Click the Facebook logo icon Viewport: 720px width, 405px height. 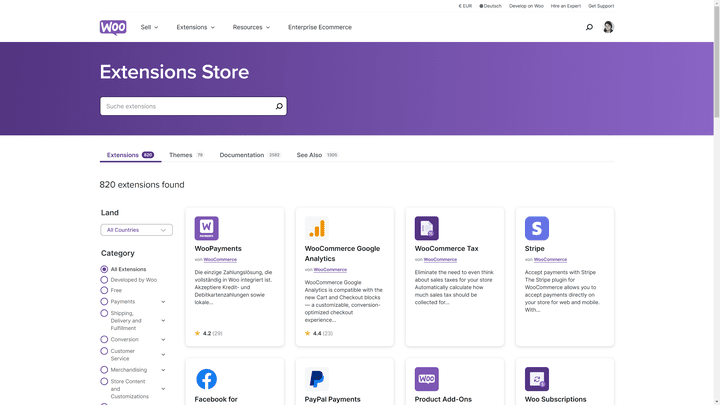(207, 379)
